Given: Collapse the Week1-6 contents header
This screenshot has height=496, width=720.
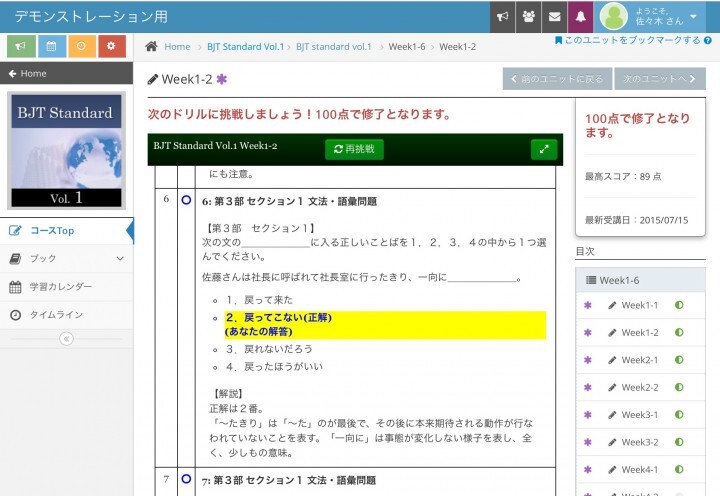Looking at the screenshot, I should (641, 280).
